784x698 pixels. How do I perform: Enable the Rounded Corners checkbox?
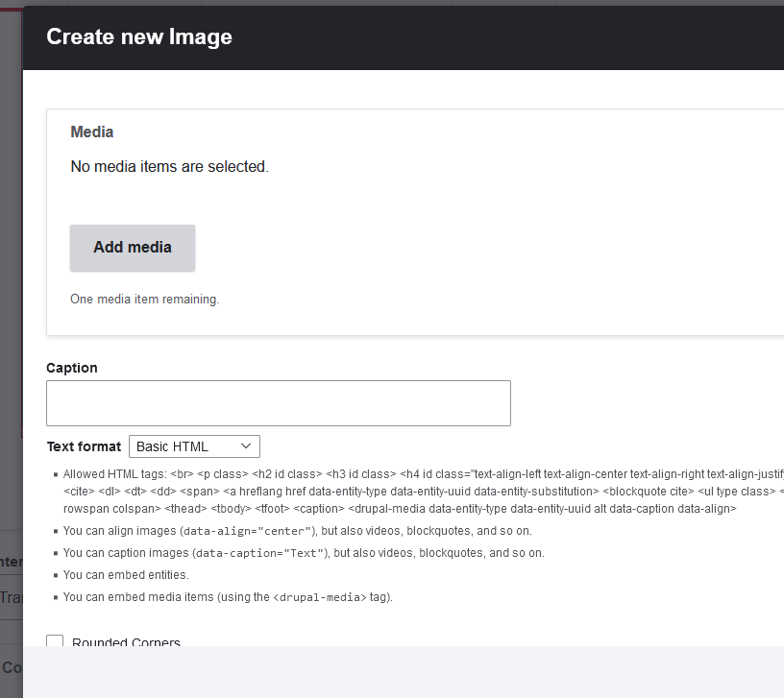55,641
